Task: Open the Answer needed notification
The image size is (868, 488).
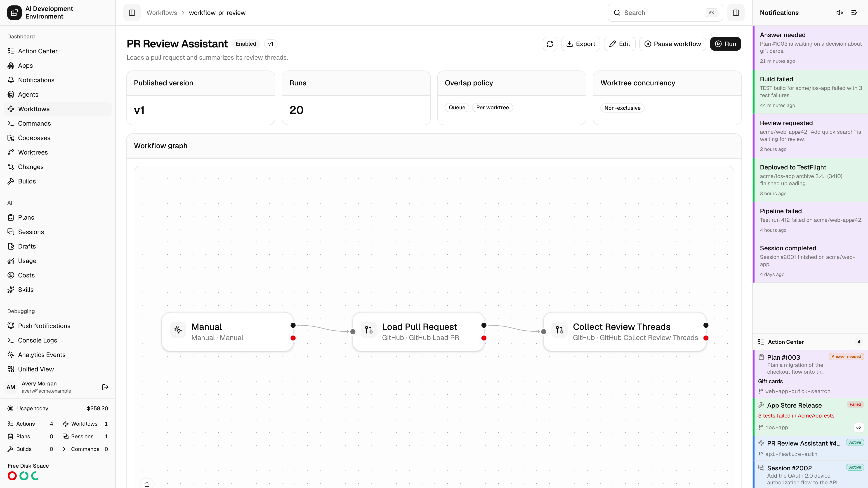Action: coord(810,47)
